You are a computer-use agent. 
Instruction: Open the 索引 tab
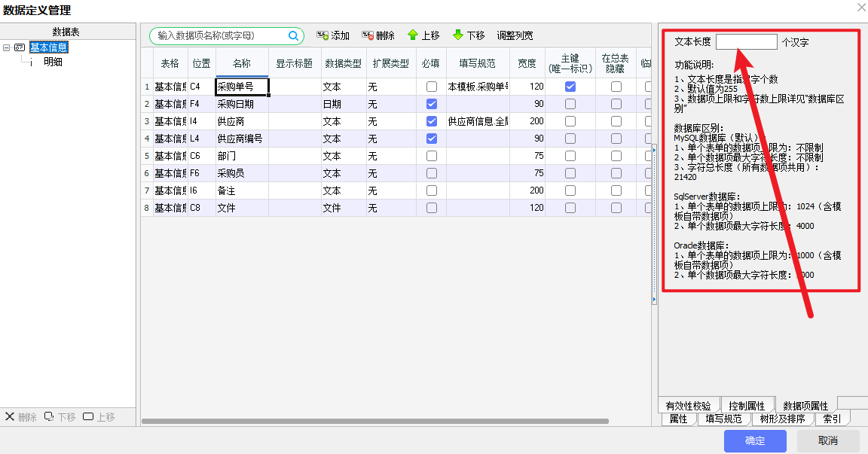(x=832, y=419)
